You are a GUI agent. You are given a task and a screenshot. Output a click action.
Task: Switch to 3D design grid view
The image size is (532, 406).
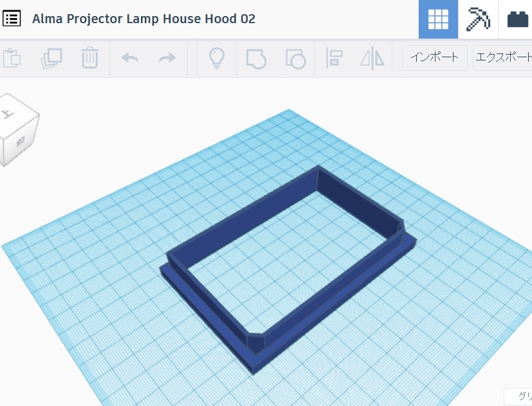(438, 19)
